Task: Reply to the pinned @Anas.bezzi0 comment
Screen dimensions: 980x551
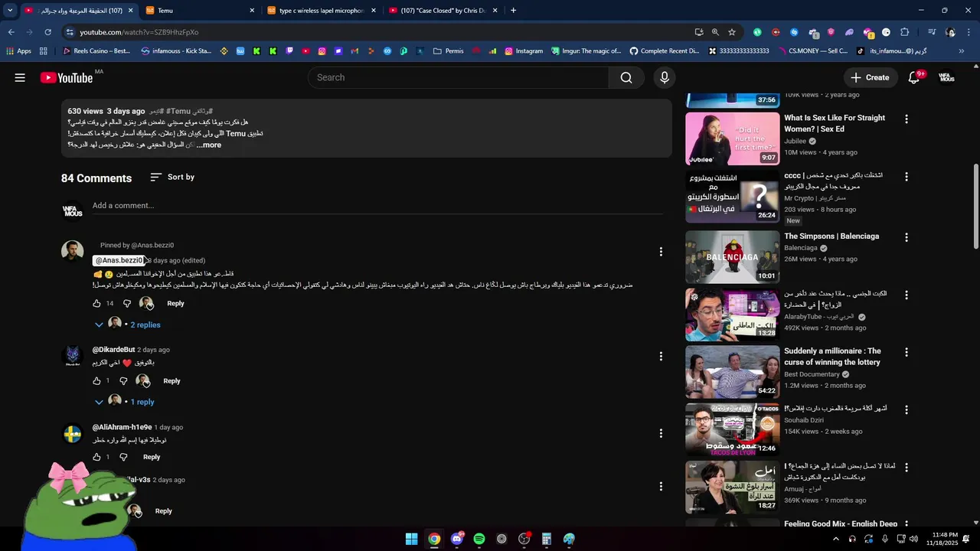Action: coord(175,304)
